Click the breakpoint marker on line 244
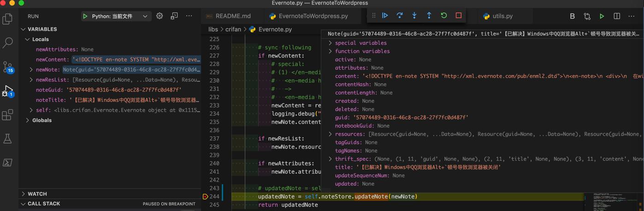The width and height of the screenshot is (644, 211). click(x=206, y=196)
